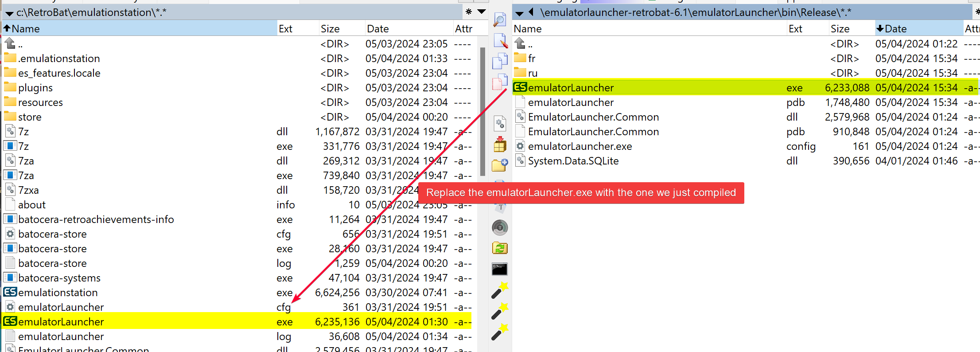Click the Pack files box icon
This screenshot has height=352, width=980.
pos(500,145)
